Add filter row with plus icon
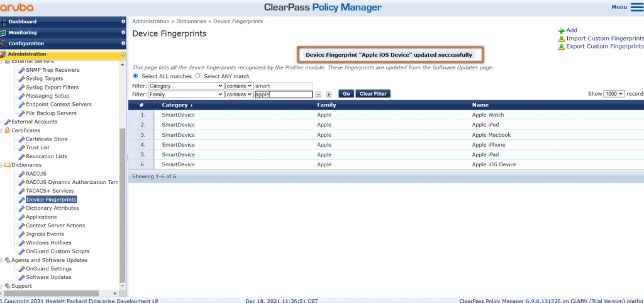644x303 pixels. coord(328,94)
